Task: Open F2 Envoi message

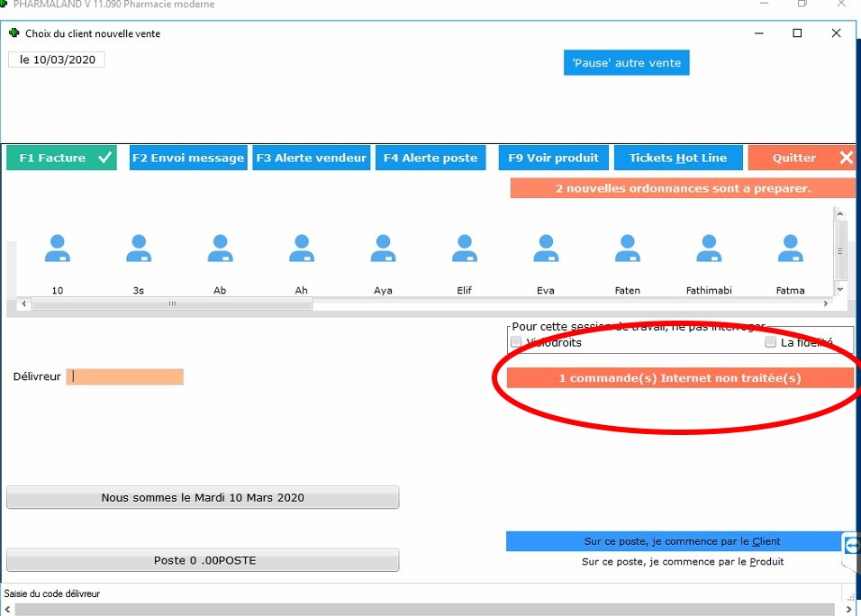Action: point(187,158)
